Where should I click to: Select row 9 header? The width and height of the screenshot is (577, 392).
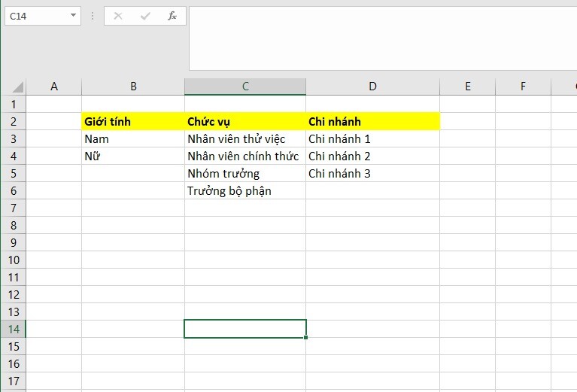click(14, 242)
